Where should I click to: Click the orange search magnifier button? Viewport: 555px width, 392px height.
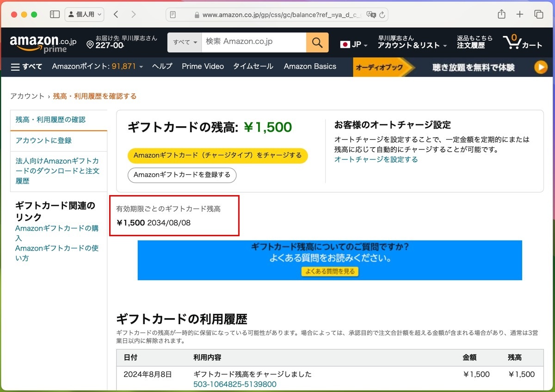tap(317, 43)
